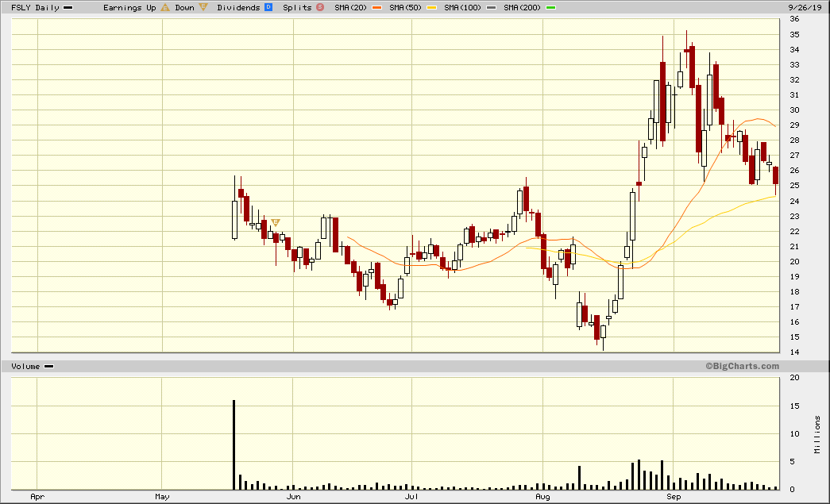Click the orange SMA(20) legend swatch
Image resolution: width=830 pixels, height=504 pixels.
tap(377, 8)
